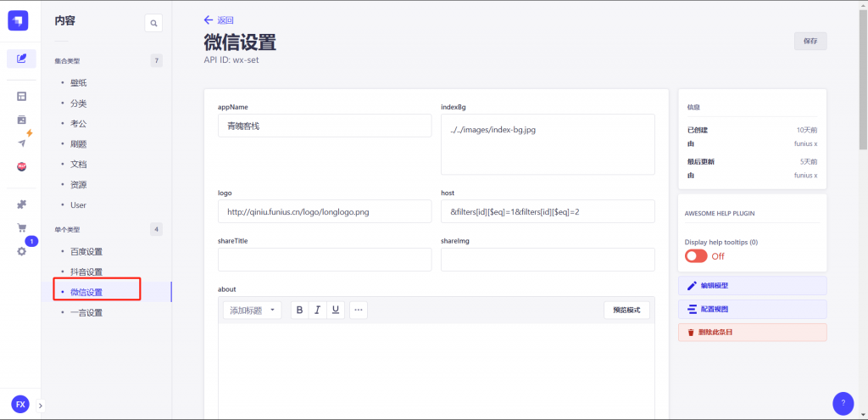Click the 预览模式 preview mode button

tap(626, 311)
